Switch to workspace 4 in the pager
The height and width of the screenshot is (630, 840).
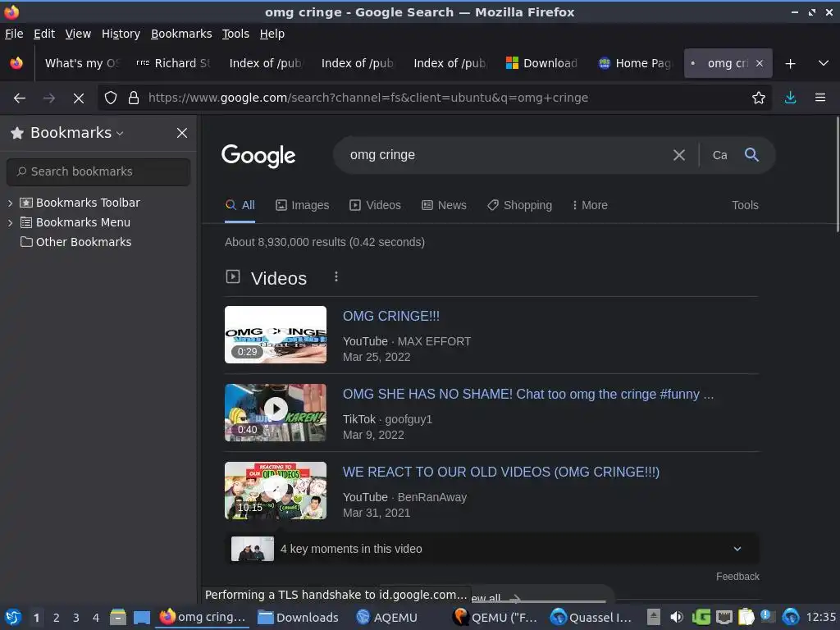(96, 618)
